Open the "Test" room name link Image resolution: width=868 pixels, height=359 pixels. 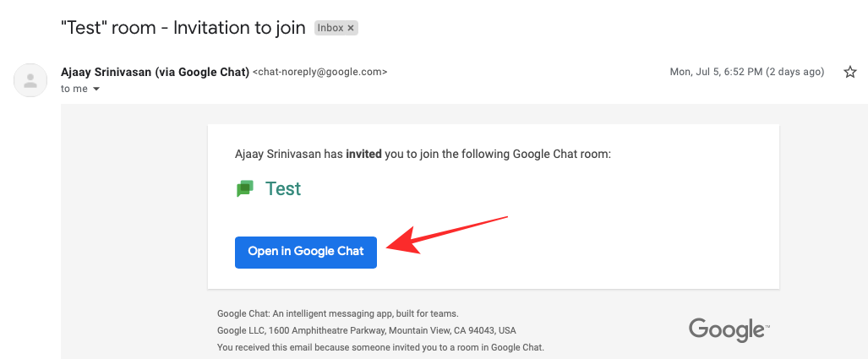point(283,188)
